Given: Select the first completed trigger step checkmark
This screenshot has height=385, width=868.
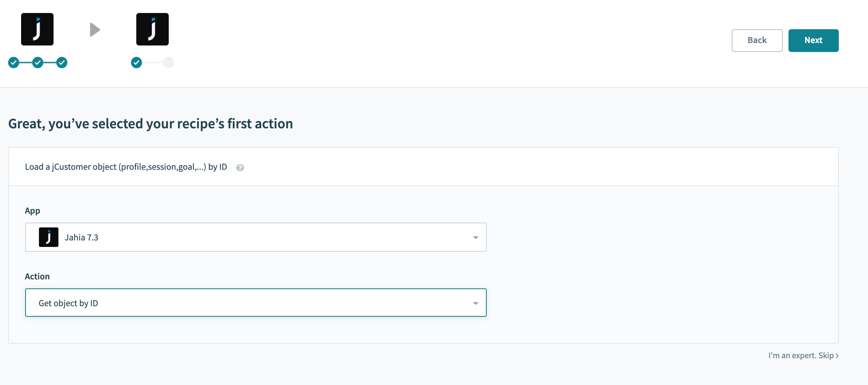Looking at the screenshot, I should 14,63.
